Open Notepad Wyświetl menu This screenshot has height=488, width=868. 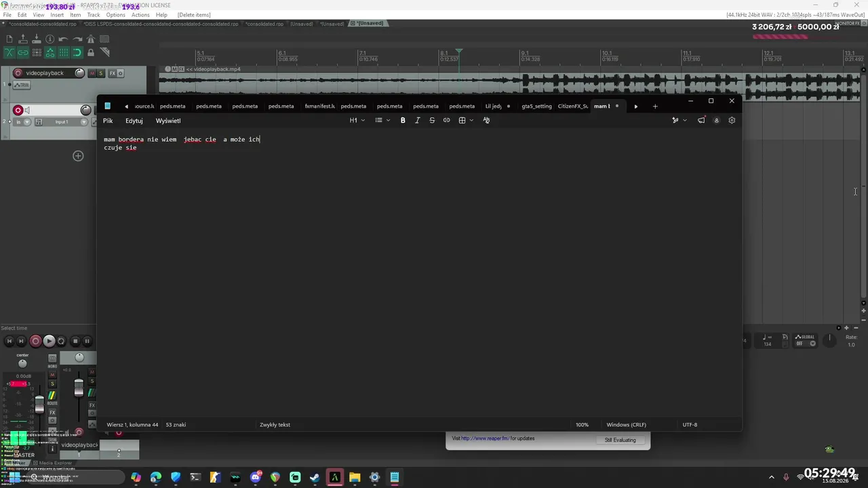(x=168, y=121)
